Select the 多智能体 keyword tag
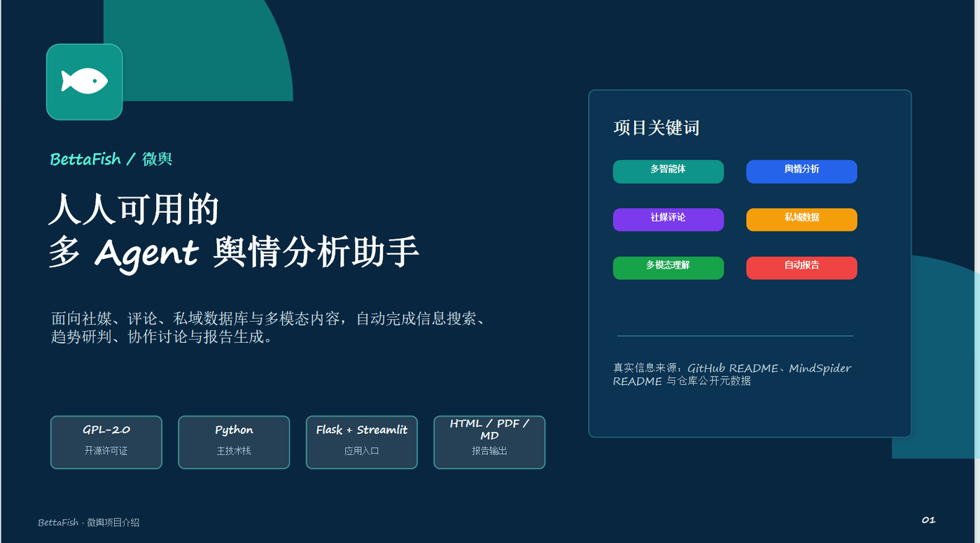The image size is (980, 543). coord(668,171)
